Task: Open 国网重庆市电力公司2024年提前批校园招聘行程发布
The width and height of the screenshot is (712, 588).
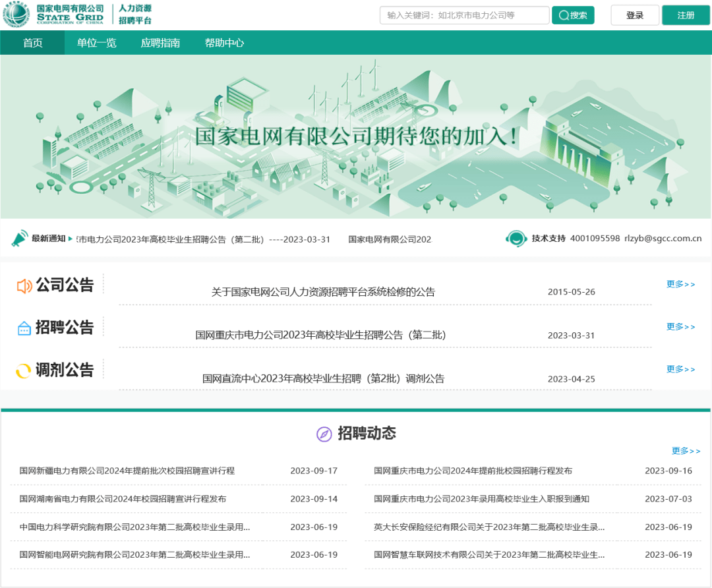Action: click(473, 471)
